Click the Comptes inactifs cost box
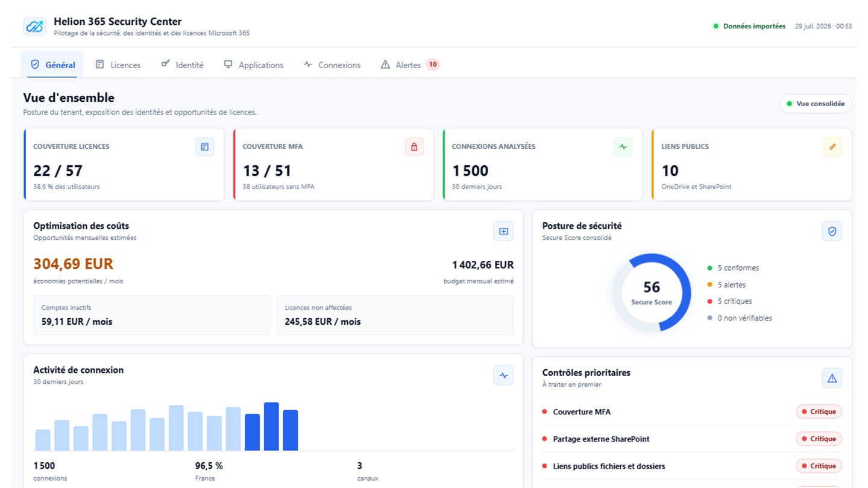The width and height of the screenshot is (868, 488). (x=152, y=315)
